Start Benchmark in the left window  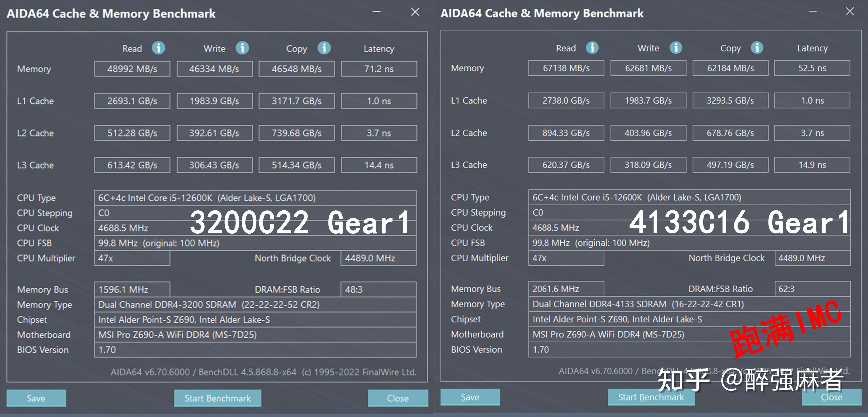(x=217, y=398)
